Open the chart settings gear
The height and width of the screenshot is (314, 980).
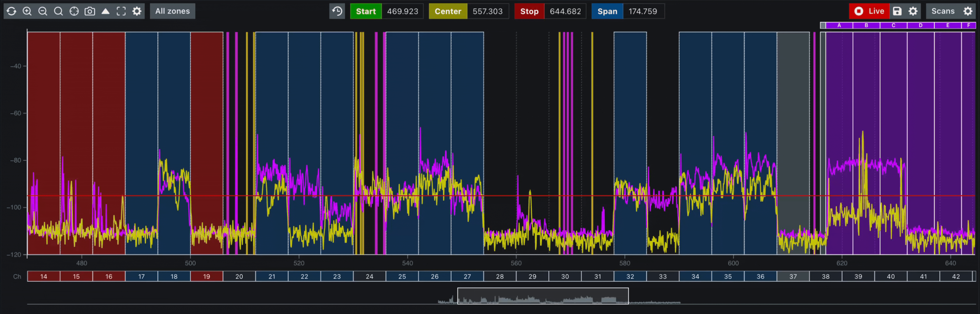click(137, 11)
